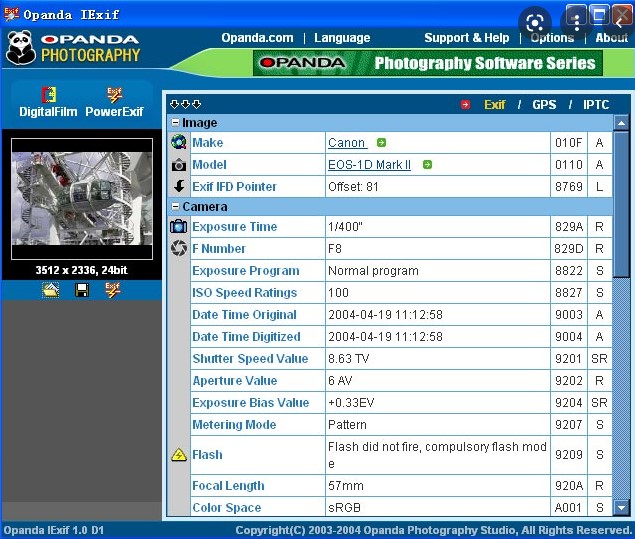The width and height of the screenshot is (635, 539).
Task: Click the aperture icon beside F Number
Action: point(179,248)
